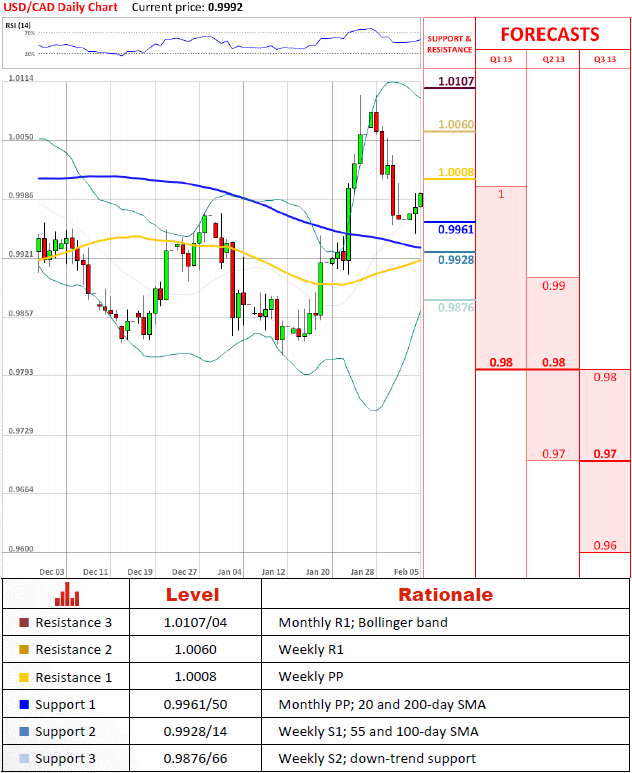Click the 0.98 value in Q3 13 column
Viewport: 632px width, 773px height.
(605, 377)
